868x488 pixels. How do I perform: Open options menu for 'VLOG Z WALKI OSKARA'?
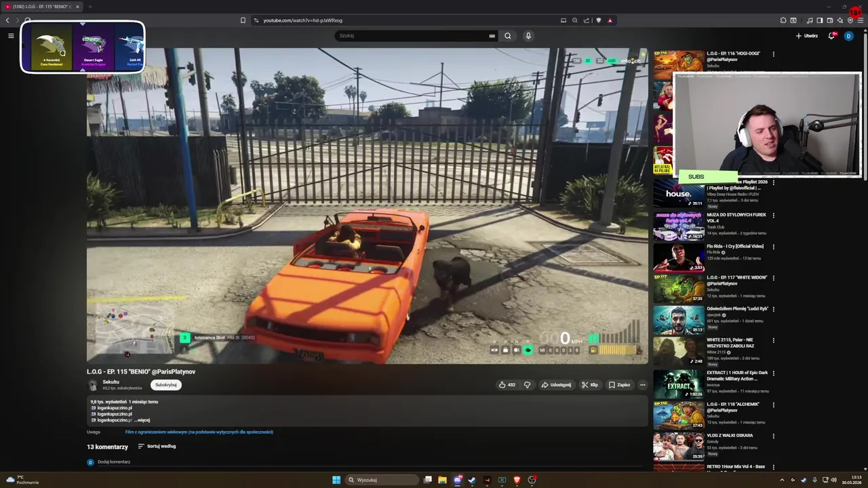click(774, 436)
